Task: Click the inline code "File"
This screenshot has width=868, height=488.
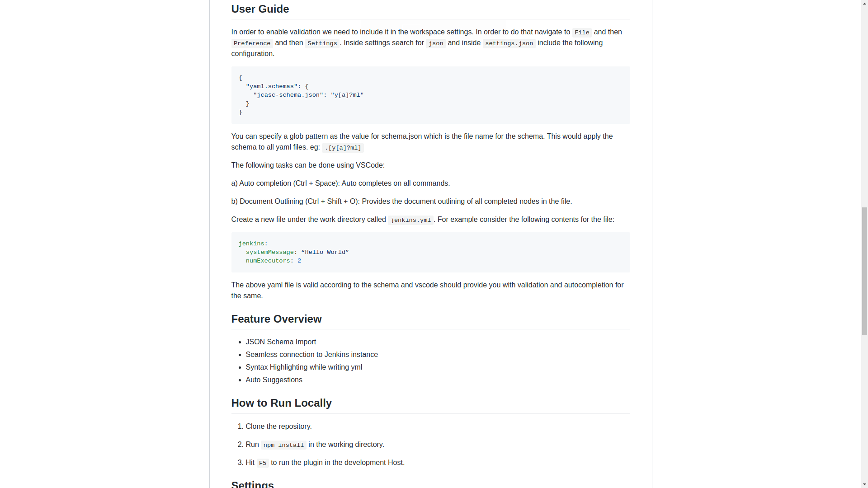Action: point(582,33)
